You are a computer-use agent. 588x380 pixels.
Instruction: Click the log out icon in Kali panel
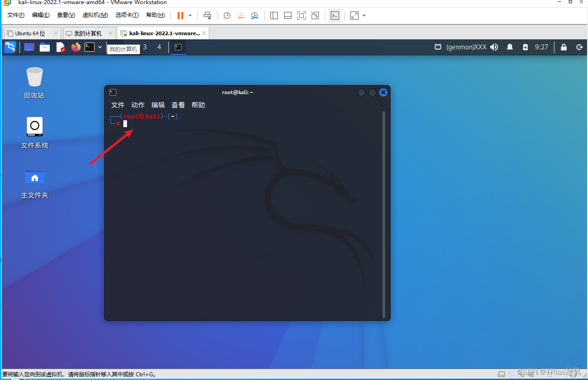pos(579,47)
